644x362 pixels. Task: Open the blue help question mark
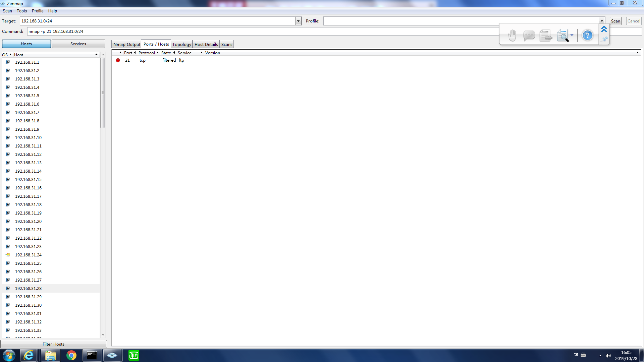pos(587,35)
